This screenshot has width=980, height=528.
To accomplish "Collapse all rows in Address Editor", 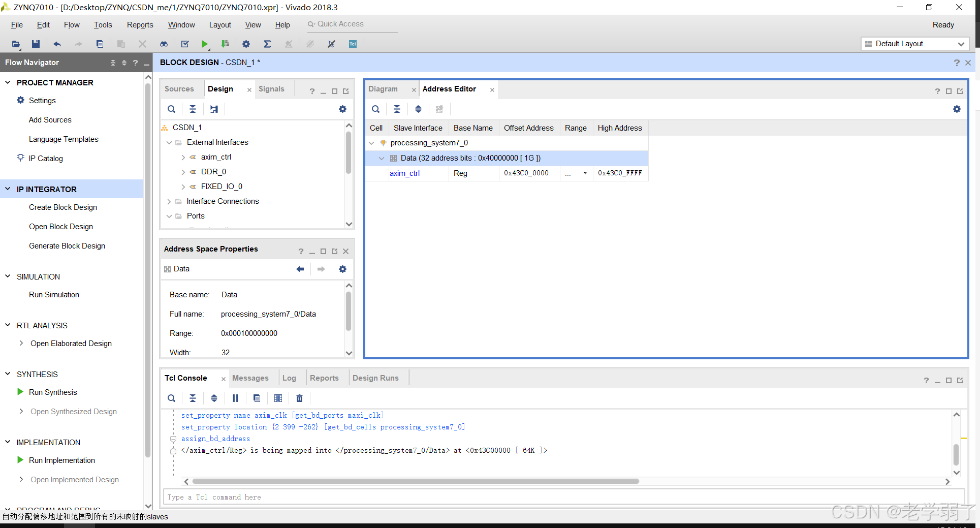I will coord(397,109).
